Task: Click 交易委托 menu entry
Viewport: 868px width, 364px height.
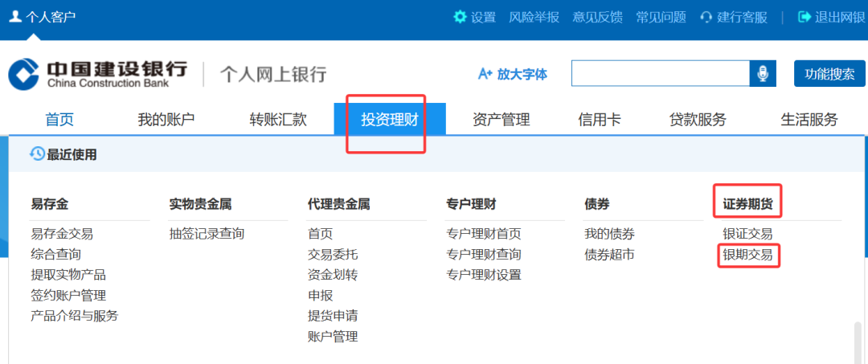Action: [x=333, y=255]
